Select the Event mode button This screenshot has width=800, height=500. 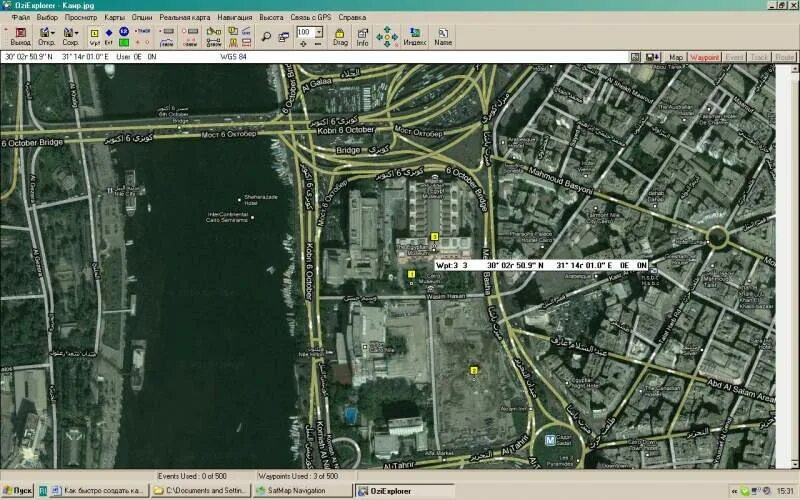click(x=734, y=57)
